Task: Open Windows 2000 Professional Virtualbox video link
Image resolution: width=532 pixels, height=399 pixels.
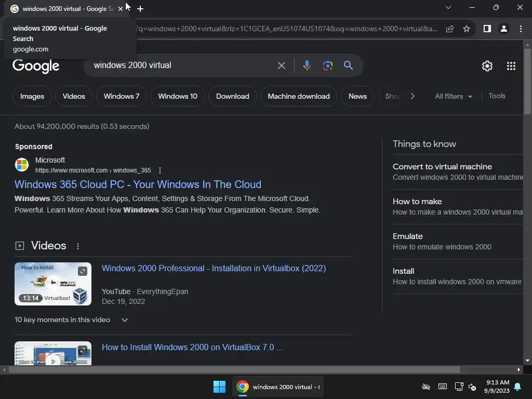Action: click(214, 269)
